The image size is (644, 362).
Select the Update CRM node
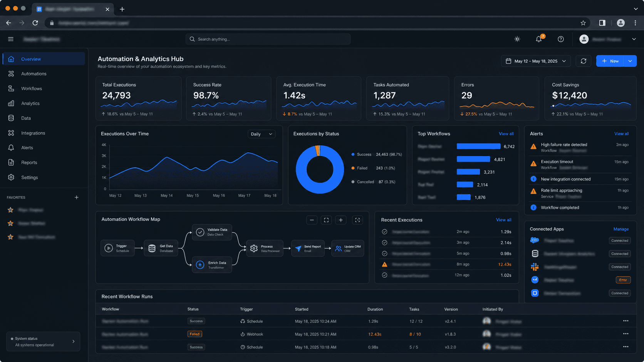tap(347, 249)
